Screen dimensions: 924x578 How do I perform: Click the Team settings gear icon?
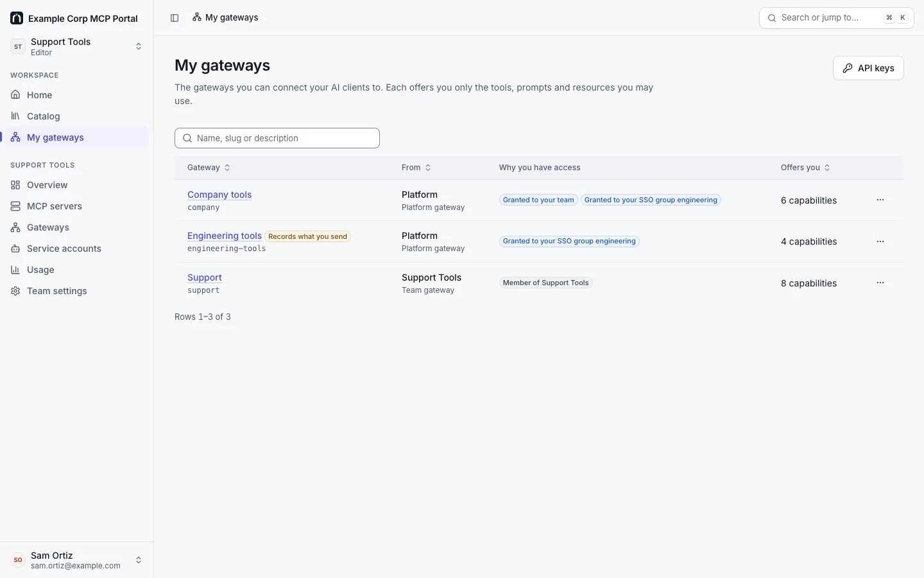tap(15, 291)
